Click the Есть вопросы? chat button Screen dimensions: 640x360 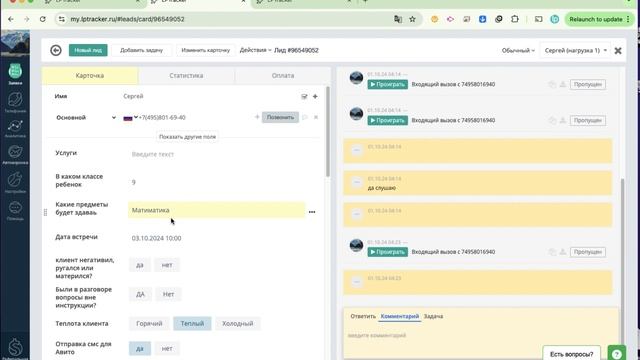[571, 353]
